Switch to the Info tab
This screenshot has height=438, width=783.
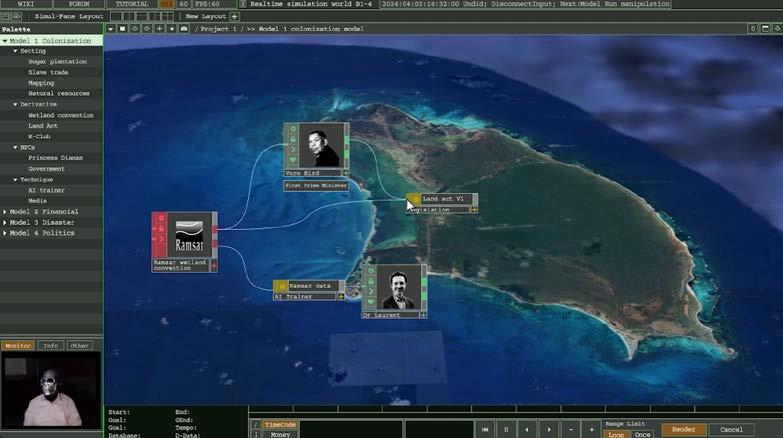(50, 346)
